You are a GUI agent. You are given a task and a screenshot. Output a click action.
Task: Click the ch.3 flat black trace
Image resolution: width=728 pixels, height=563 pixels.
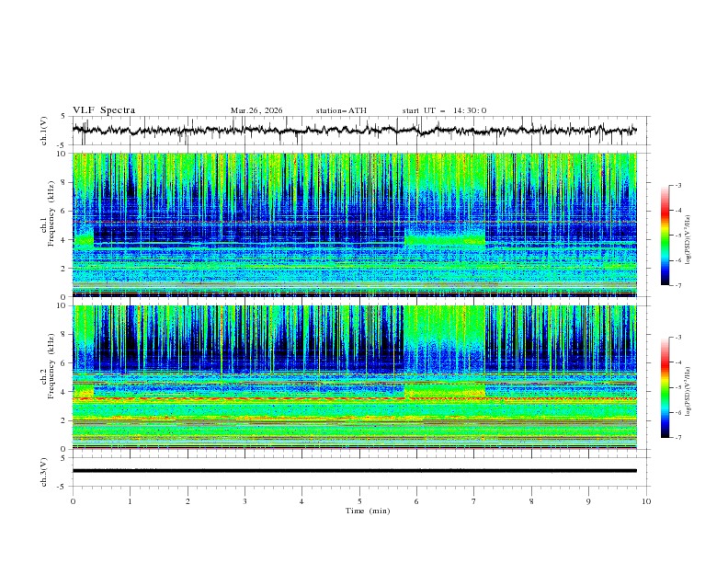(354, 471)
